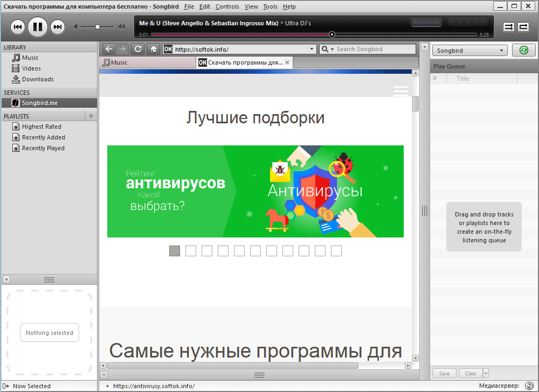The image size is (539, 392).
Task: Go forward in the browser
Action: point(122,49)
